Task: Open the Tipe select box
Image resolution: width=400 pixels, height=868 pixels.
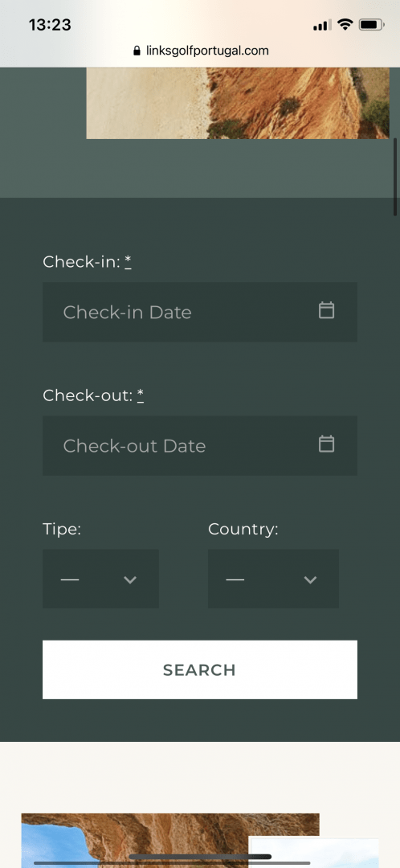Action: [100, 579]
